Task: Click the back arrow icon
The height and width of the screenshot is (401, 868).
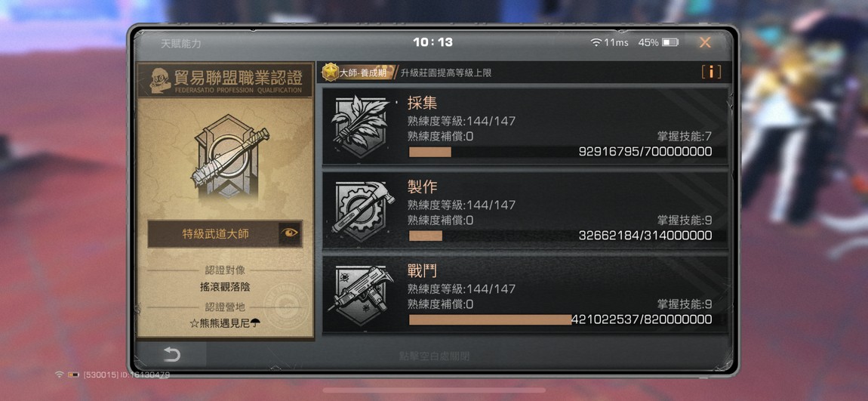Action: click(171, 355)
